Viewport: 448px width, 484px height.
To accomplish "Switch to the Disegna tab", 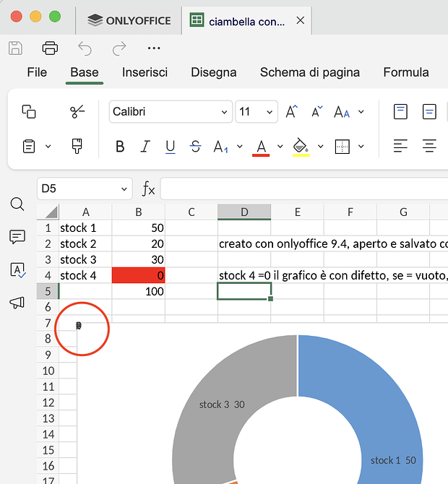I will tap(214, 72).
